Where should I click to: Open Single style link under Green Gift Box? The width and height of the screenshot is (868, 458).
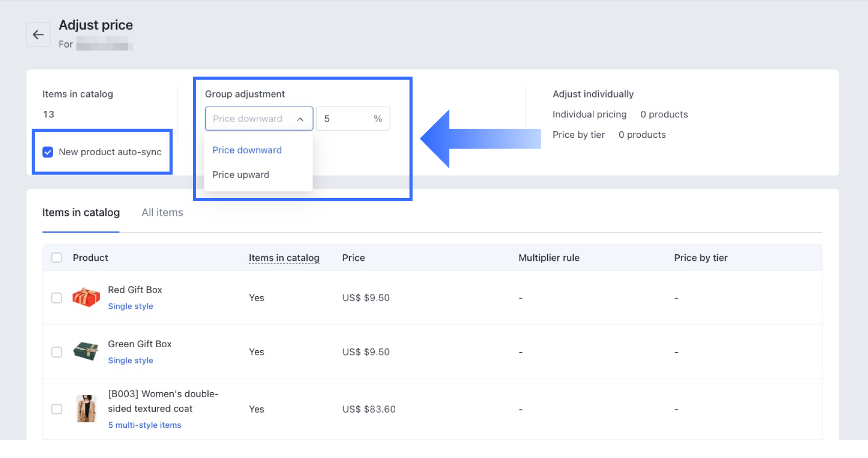click(x=131, y=360)
